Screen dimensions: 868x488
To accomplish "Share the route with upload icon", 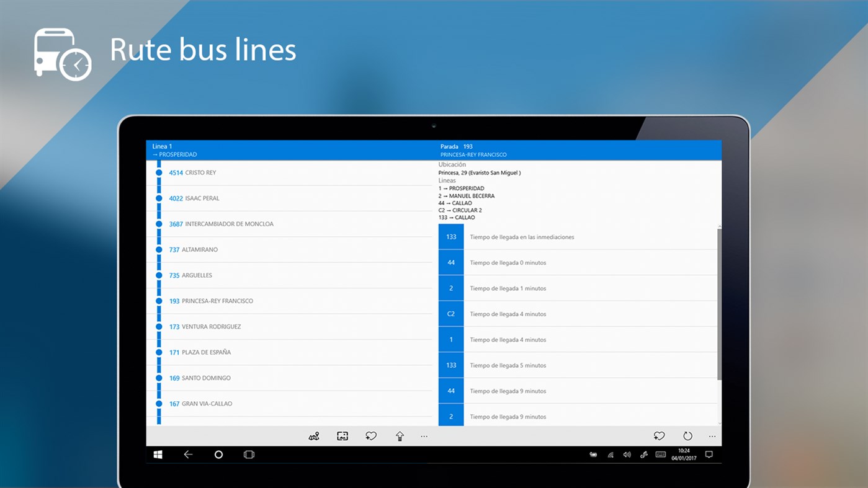I will pos(400,436).
